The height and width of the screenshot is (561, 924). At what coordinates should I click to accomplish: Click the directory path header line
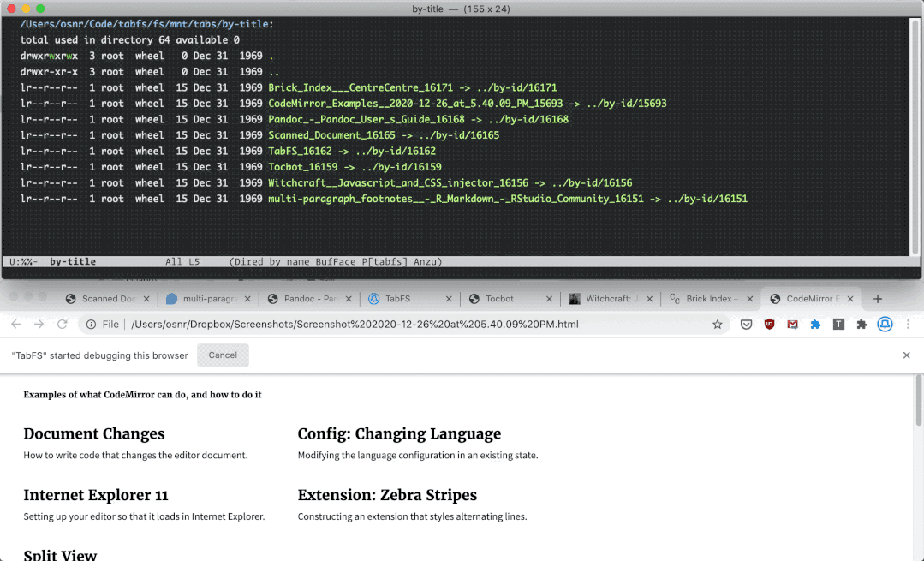pos(146,24)
